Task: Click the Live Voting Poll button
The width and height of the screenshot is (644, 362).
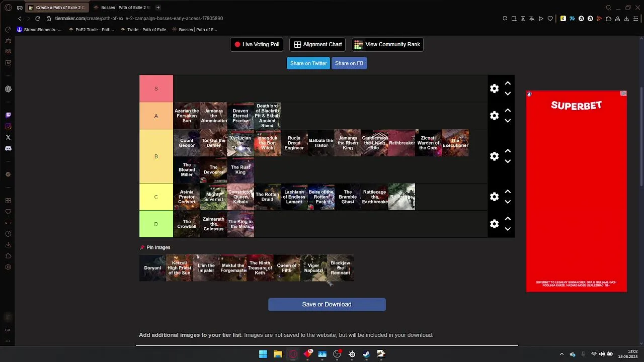Action: coord(257,44)
